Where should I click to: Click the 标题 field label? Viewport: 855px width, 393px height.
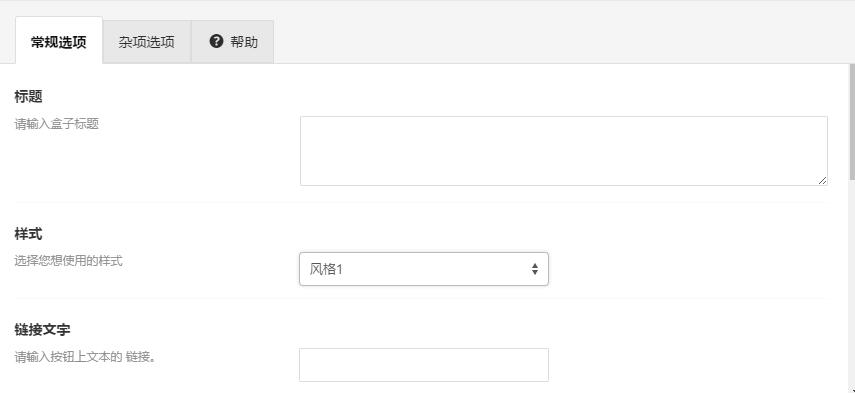pos(28,96)
